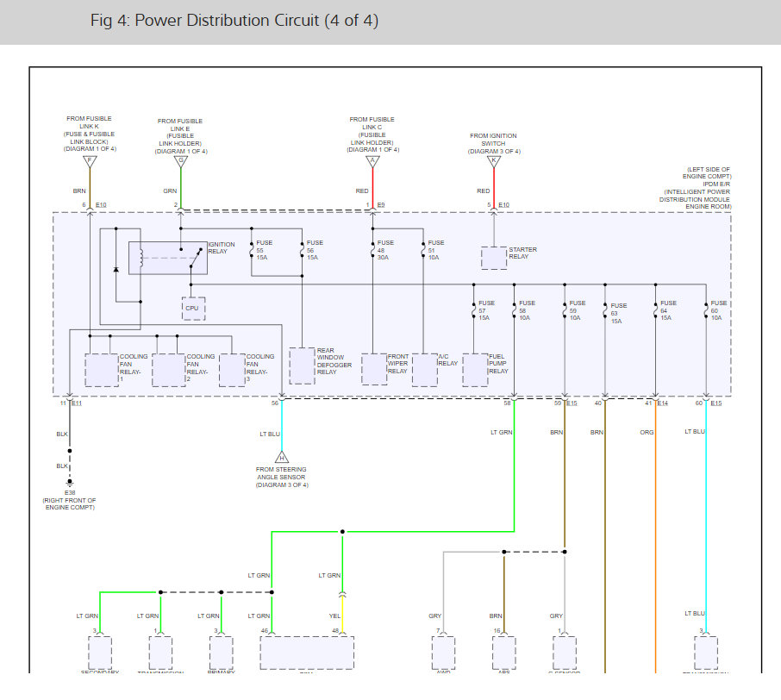Screen dimensions: 781x700
Task: Click the Fuse 55 15A symbol
Action: [x=252, y=250]
